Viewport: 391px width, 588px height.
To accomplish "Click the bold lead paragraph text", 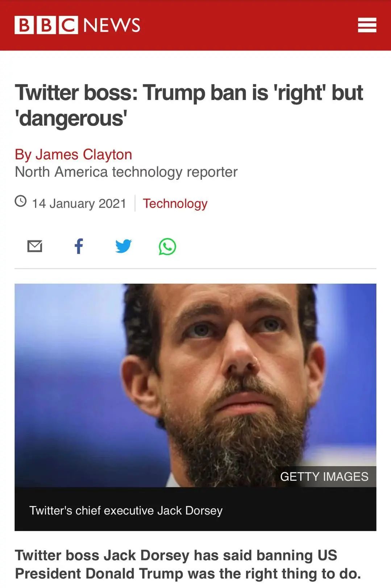I will (188, 564).
